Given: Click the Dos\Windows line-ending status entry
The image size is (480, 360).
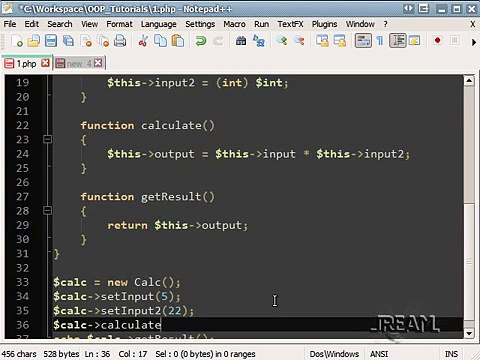Looking at the screenshot, I should pyautogui.click(x=334, y=354).
